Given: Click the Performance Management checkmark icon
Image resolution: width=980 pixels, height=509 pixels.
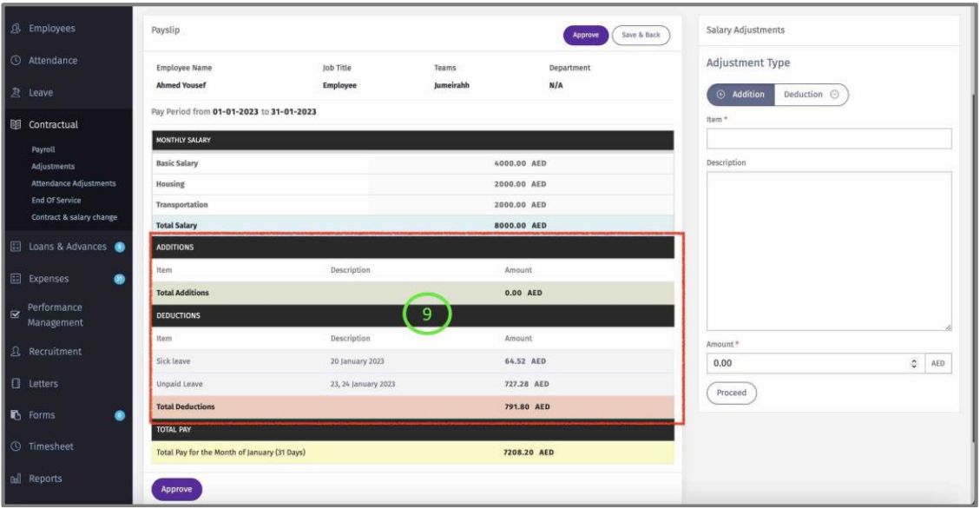Looking at the screenshot, I should click(16, 314).
